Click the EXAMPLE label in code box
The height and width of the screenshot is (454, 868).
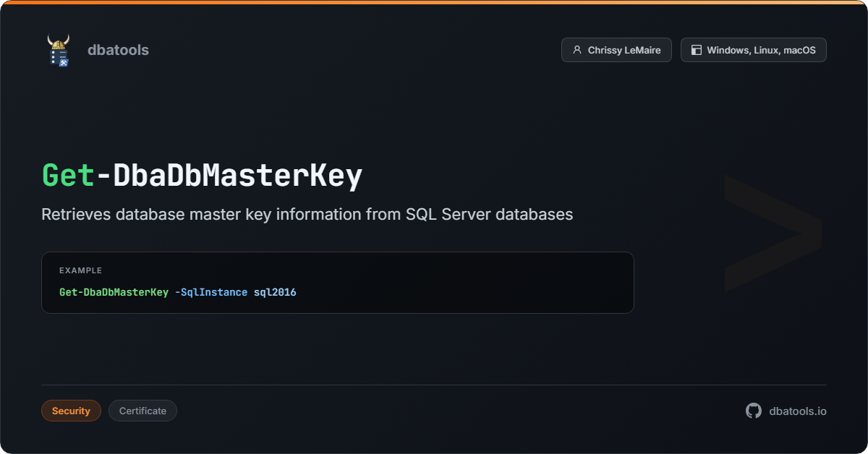click(80, 270)
